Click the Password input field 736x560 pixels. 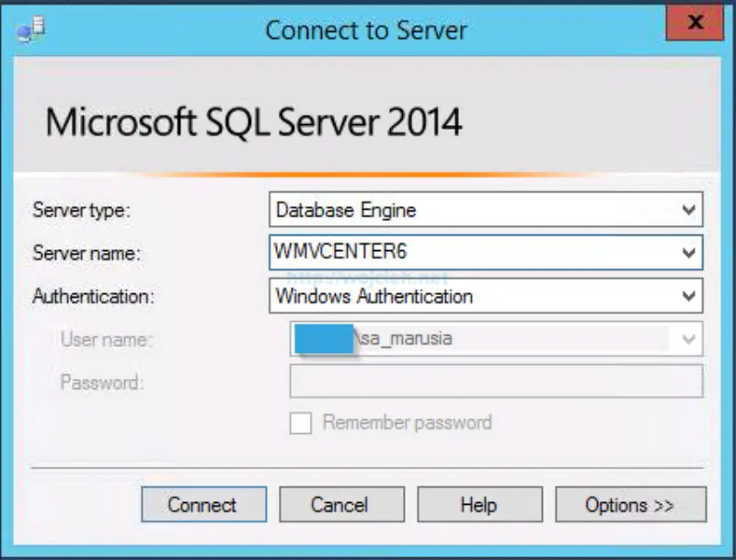[x=478, y=381]
